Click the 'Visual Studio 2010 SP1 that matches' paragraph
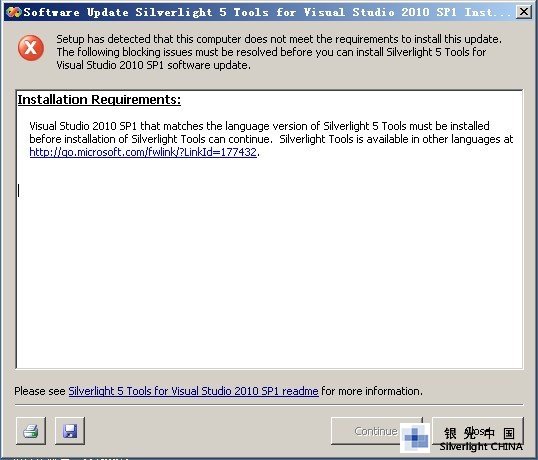 click(271, 139)
